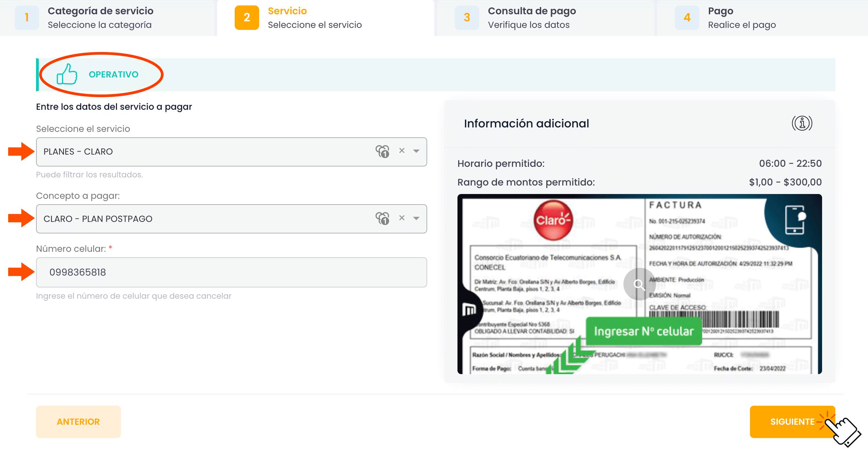Click the thumbs-up Operativo status icon
Image resolution: width=868 pixels, height=456 pixels.
click(67, 74)
